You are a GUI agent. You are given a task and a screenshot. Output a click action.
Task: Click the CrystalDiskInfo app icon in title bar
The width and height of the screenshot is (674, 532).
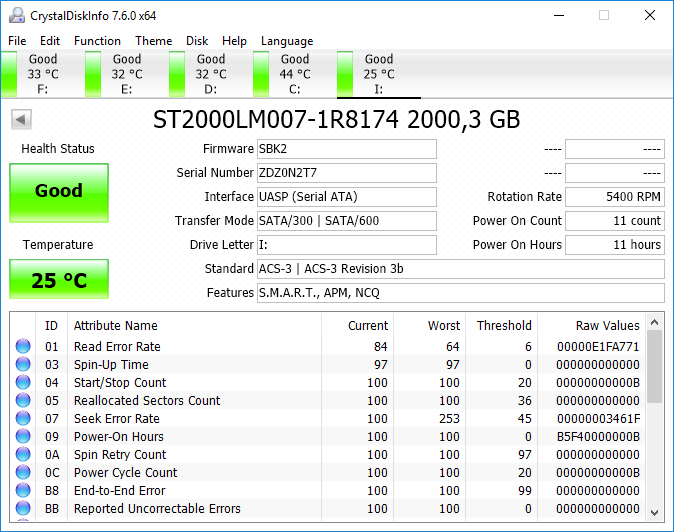pyautogui.click(x=17, y=15)
